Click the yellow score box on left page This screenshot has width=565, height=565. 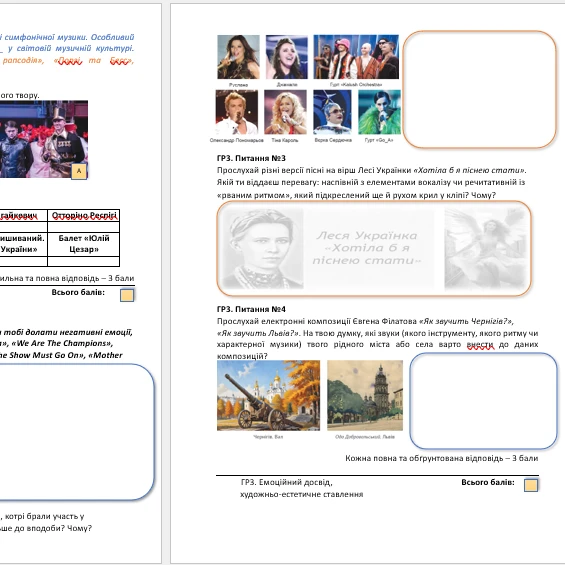point(127,295)
